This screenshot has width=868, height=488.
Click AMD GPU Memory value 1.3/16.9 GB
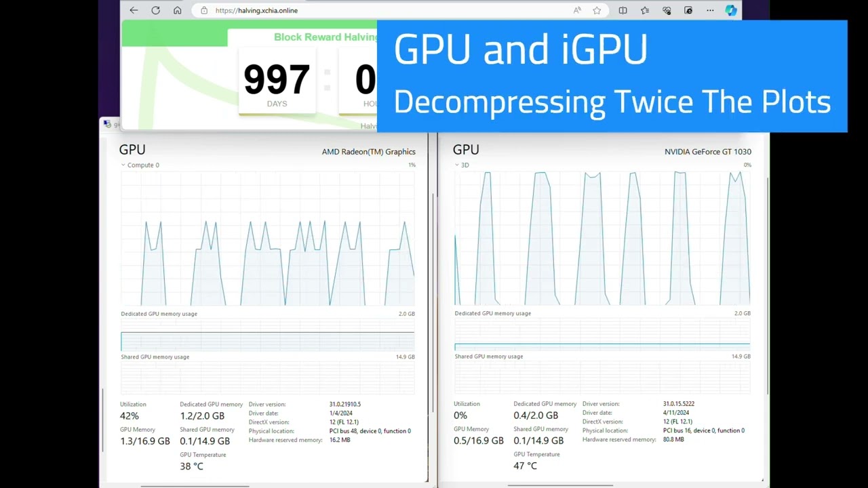tap(145, 441)
